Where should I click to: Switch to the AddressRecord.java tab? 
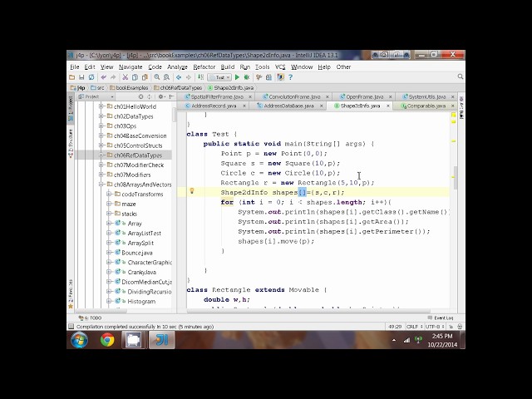(214, 106)
